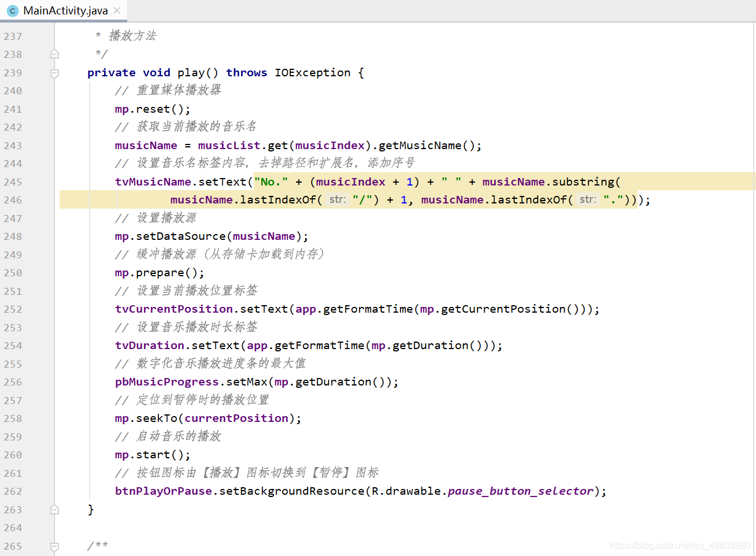Click setBackgroundResource on line 262
Image resolution: width=756 pixels, height=556 pixels.
292,491
